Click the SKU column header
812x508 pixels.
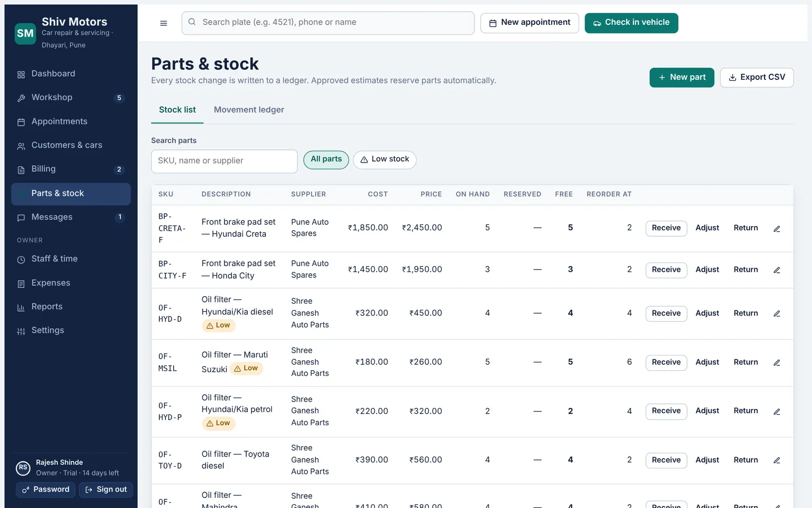(166, 195)
